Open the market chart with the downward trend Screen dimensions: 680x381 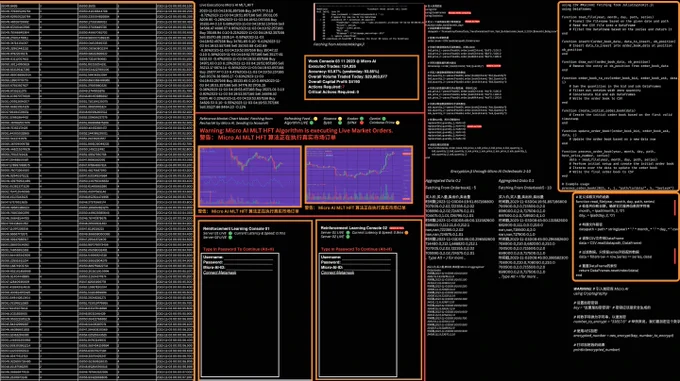click(250, 176)
